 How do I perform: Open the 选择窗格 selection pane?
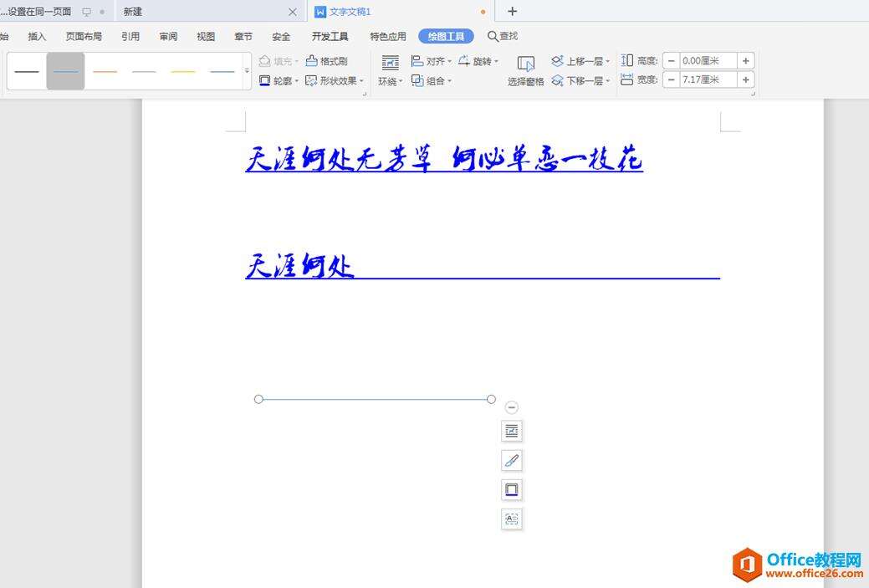[525, 71]
